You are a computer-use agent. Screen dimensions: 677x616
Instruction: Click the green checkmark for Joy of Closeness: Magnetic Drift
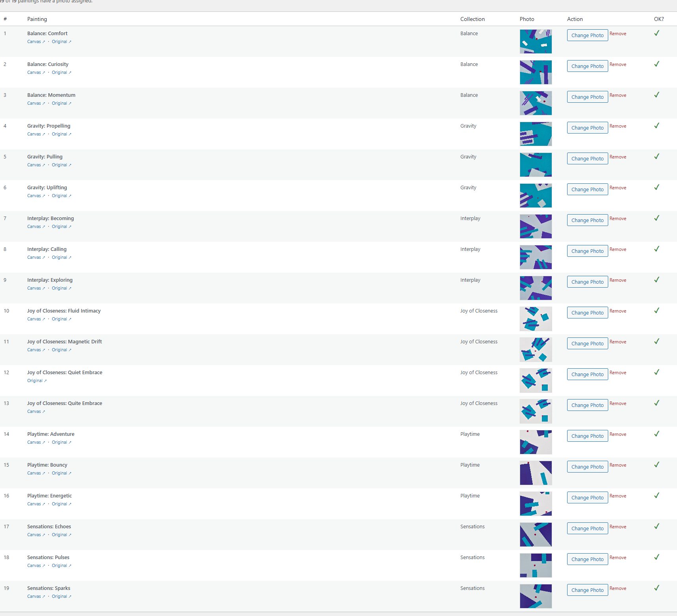(656, 341)
